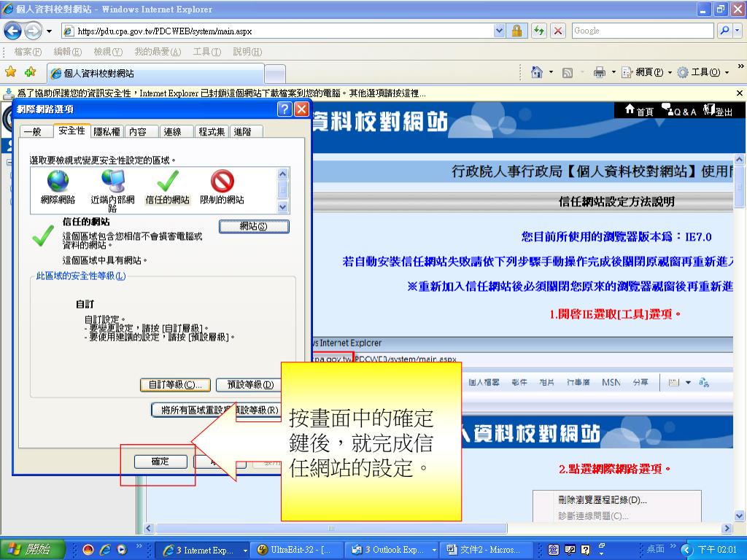Select the 個人資料校對網站 browser tab

click(x=155, y=74)
